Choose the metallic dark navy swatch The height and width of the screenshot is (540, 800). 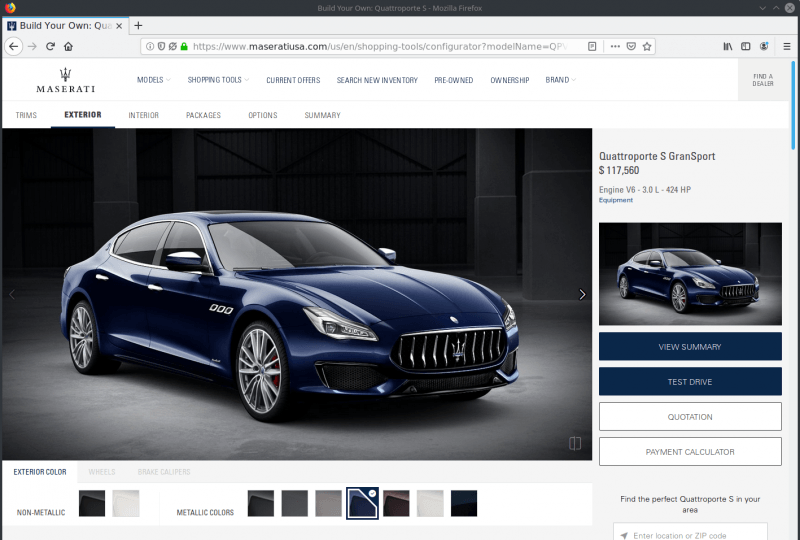pos(464,503)
